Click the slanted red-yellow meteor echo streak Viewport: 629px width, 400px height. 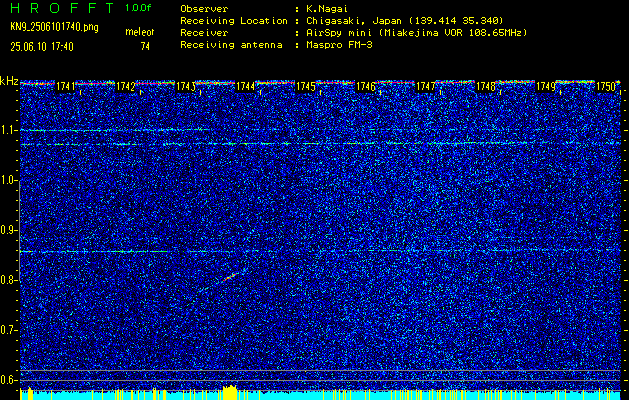(230, 277)
